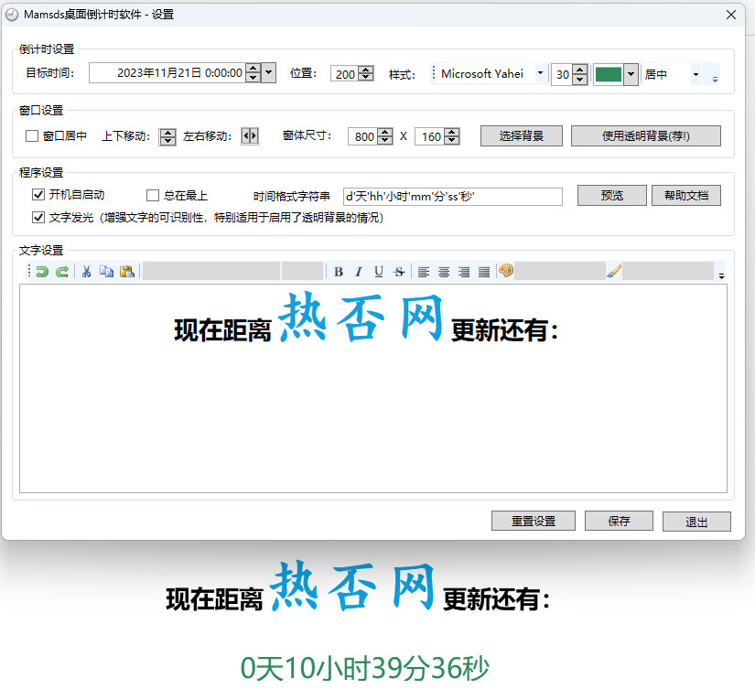Click the 预览 button
Viewport: 755px width, 700px height.
[612, 196]
